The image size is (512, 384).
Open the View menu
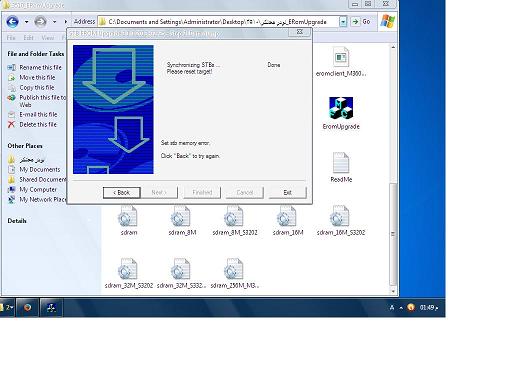click(x=48, y=38)
